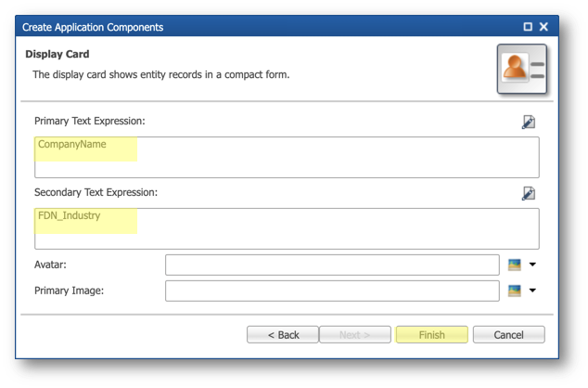Focus the Secondary Text Expression box

(287, 228)
